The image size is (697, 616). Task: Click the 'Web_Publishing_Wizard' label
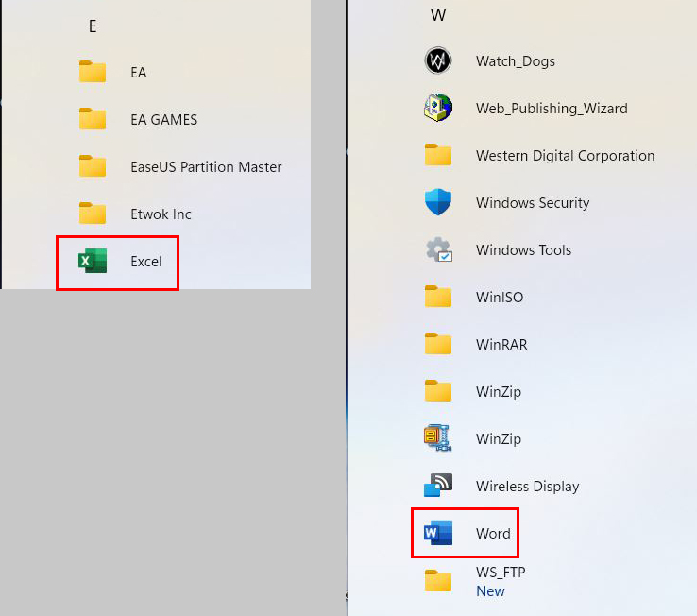552,109
